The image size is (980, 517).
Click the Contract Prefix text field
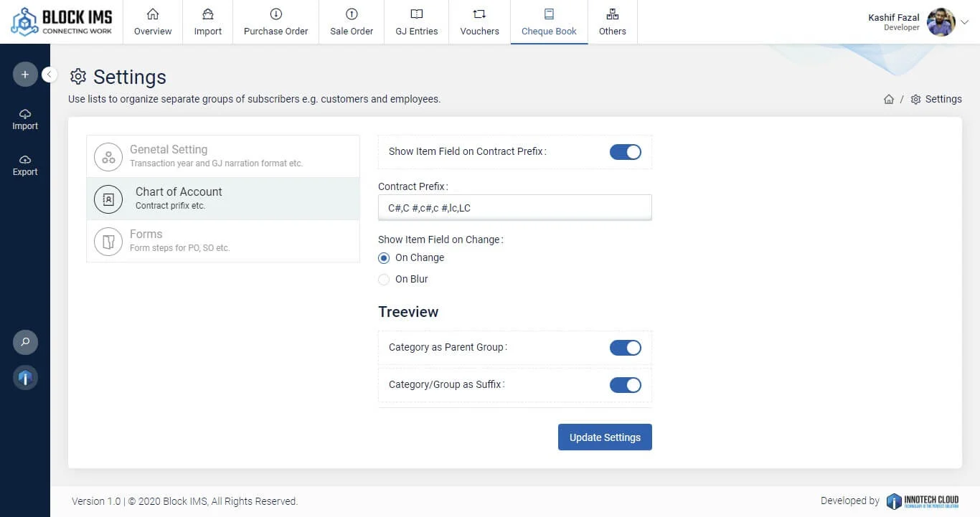514,208
